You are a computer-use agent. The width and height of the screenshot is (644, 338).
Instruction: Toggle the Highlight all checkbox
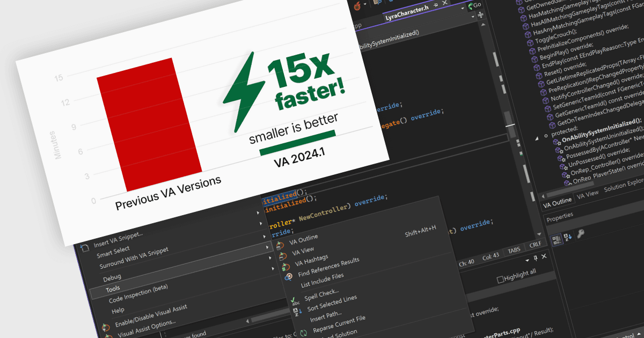pyautogui.click(x=500, y=279)
